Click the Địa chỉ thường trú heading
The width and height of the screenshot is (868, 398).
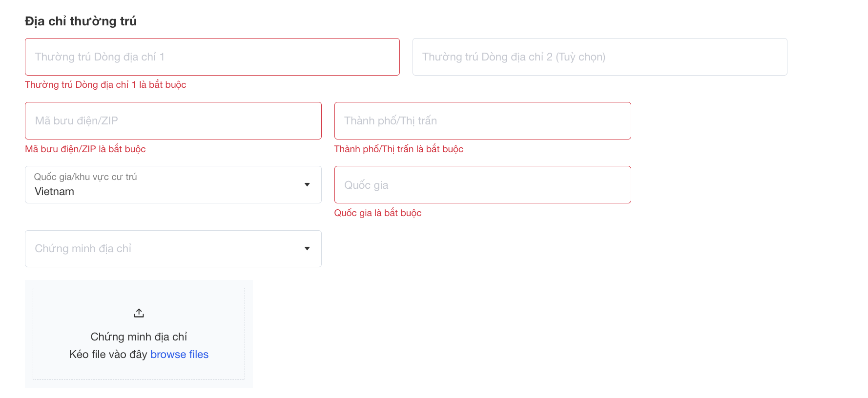tap(81, 21)
